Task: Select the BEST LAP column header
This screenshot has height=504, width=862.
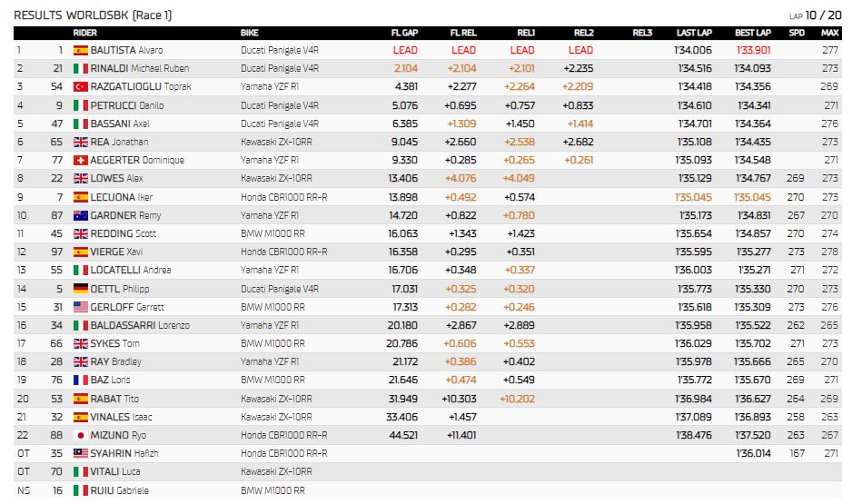Action: pyautogui.click(x=753, y=33)
